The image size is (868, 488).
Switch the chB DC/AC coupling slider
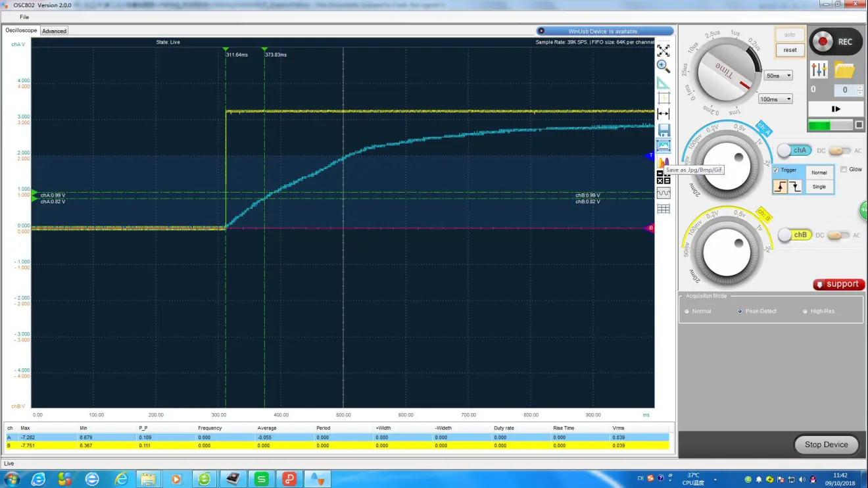838,235
